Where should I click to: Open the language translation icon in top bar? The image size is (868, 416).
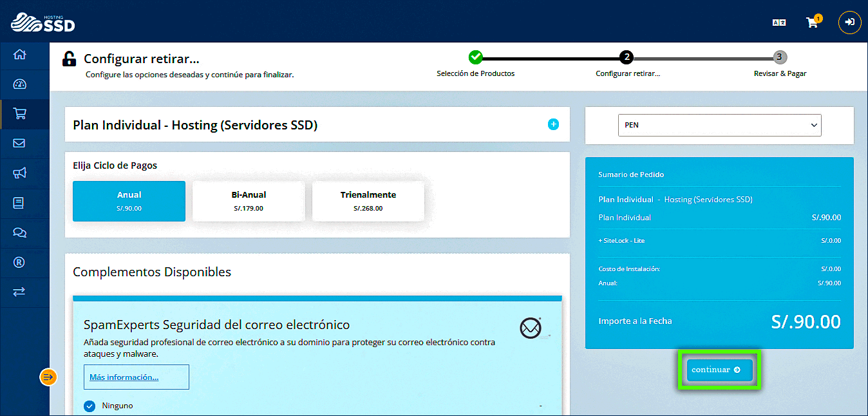click(x=779, y=21)
